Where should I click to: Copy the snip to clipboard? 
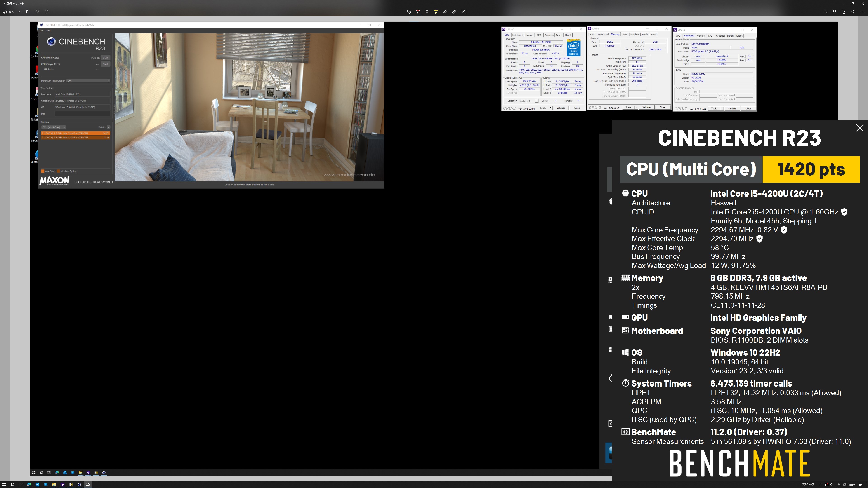843,12
